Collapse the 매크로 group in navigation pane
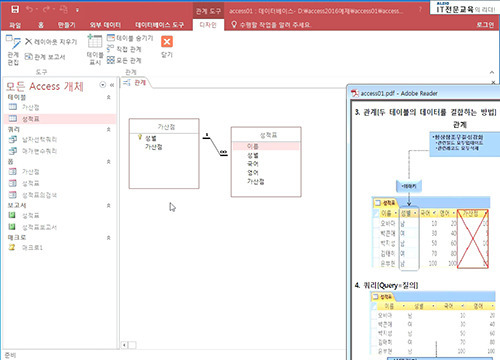The height and width of the screenshot is (360, 500). 109,238
